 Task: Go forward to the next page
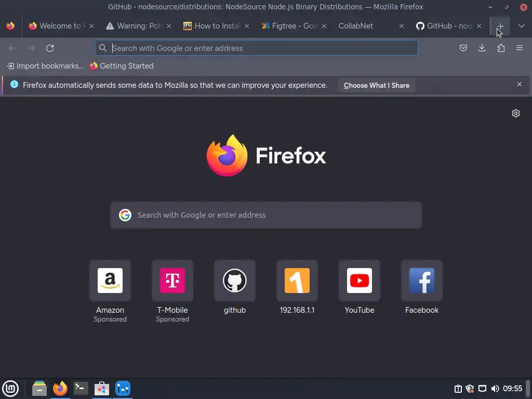(x=31, y=48)
